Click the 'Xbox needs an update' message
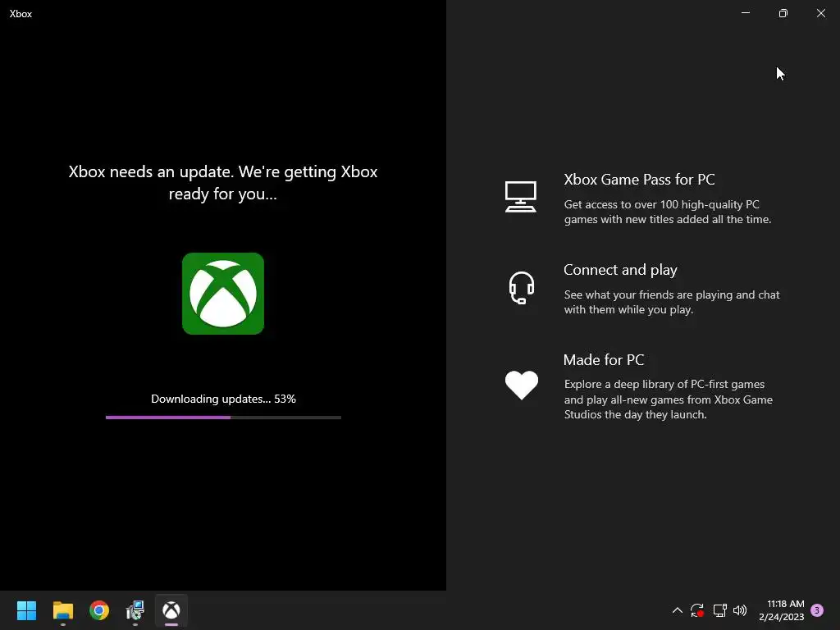The width and height of the screenshot is (840, 630). pos(223,182)
